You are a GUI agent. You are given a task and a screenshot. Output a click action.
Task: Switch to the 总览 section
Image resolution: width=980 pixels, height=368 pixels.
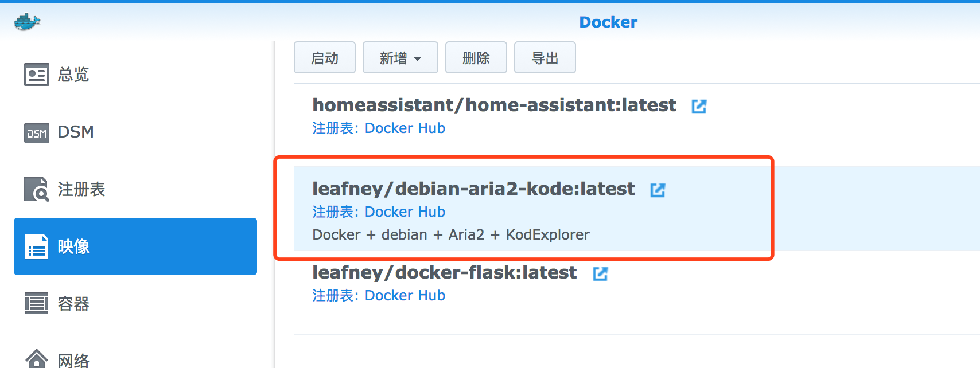[73, 75]
